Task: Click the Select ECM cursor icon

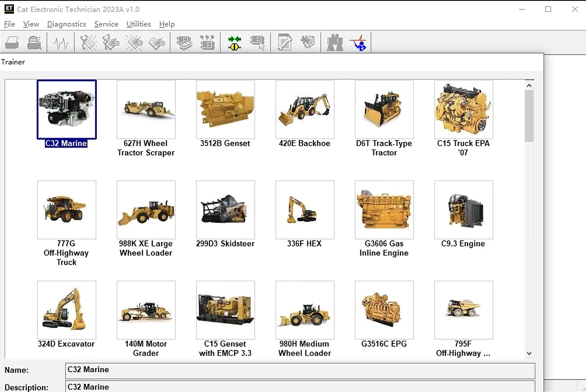Action: [x=258, y=42]
